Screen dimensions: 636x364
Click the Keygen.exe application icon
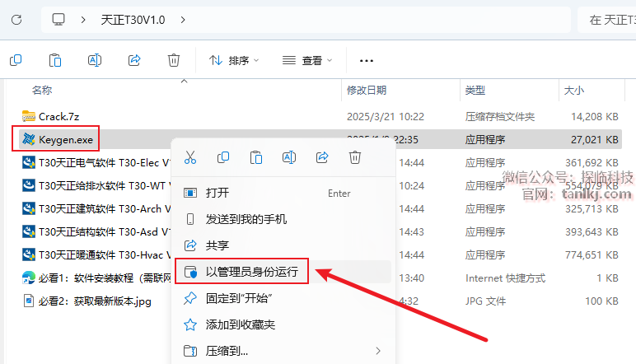click(28, 139)
